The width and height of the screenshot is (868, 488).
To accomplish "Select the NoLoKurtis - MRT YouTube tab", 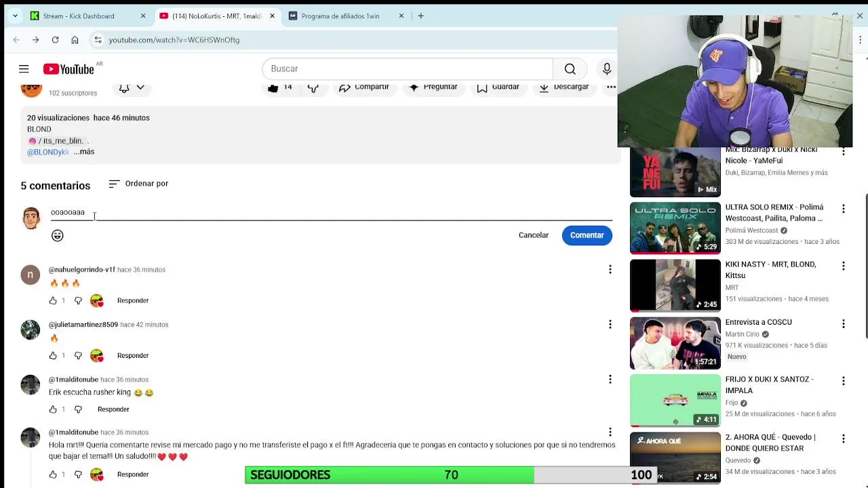I will [216, 16].
